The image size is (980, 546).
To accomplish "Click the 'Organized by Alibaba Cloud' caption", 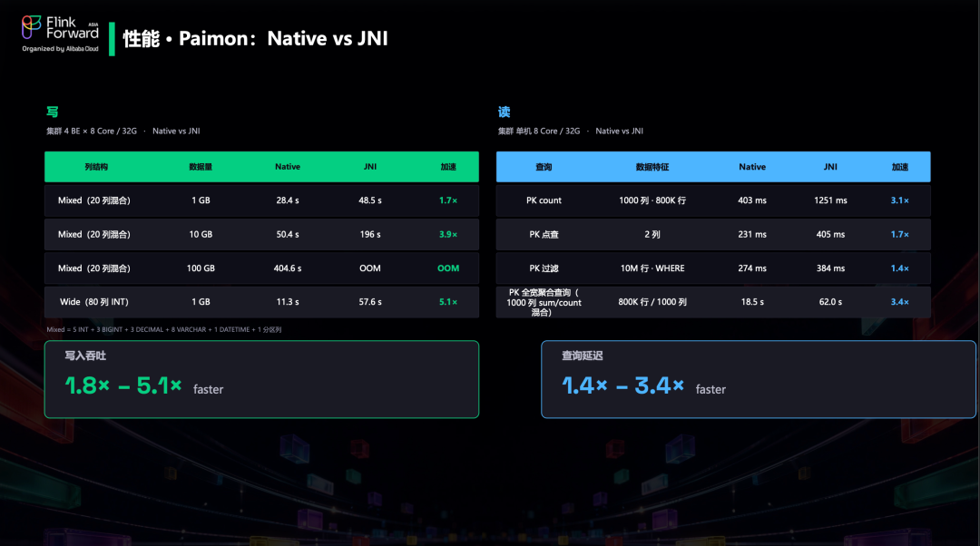I will click(x=60, y=49).
